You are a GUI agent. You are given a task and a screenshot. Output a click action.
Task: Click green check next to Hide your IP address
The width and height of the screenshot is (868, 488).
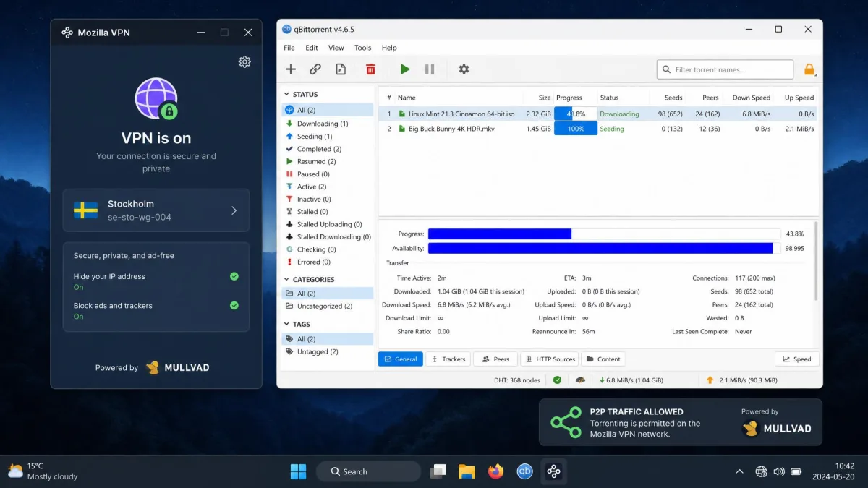point(234,276)
